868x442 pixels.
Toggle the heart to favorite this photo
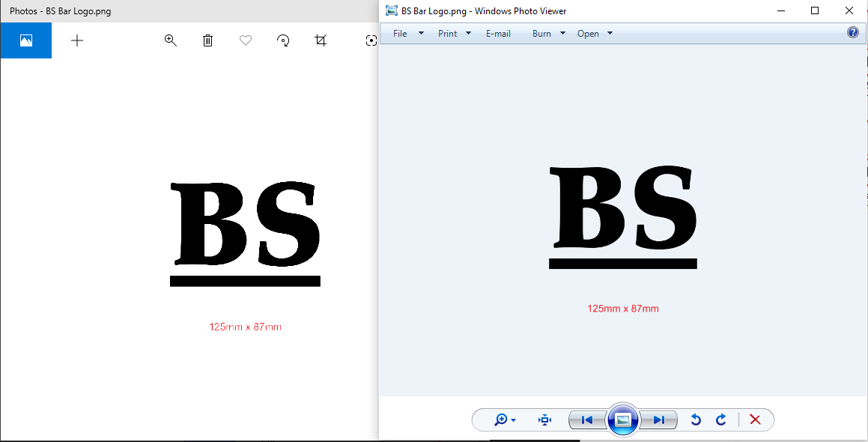(x=246, y=40)
